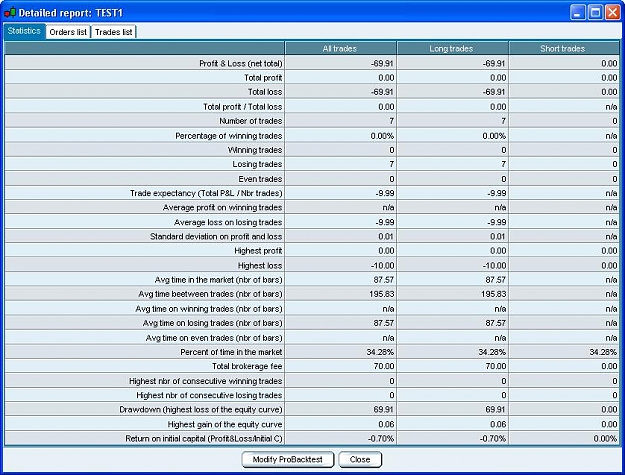Click All trades Trade expectancy value -9.99
This screenshot has width=625, height=475.
coord(384,193)
